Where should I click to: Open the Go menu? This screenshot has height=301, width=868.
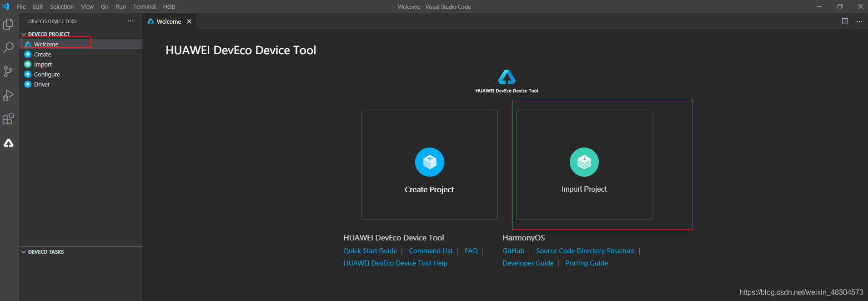(x=105, y=6)
